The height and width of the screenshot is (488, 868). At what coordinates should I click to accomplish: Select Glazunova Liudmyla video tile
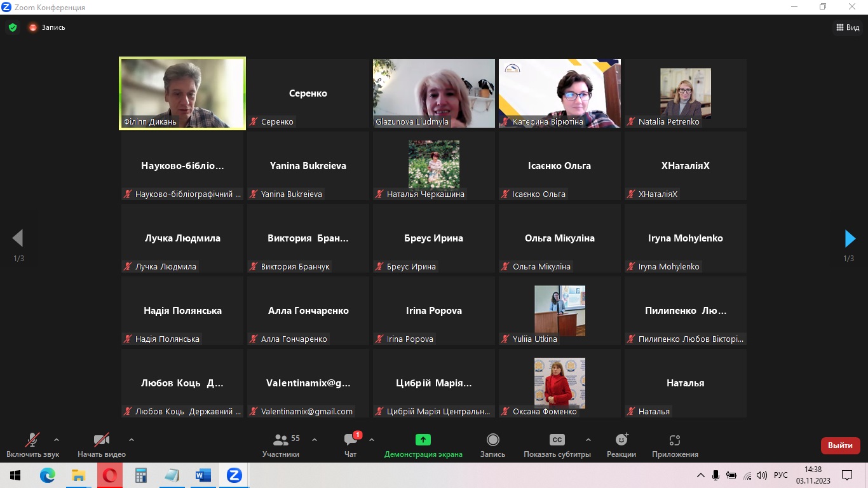(434, 93)
